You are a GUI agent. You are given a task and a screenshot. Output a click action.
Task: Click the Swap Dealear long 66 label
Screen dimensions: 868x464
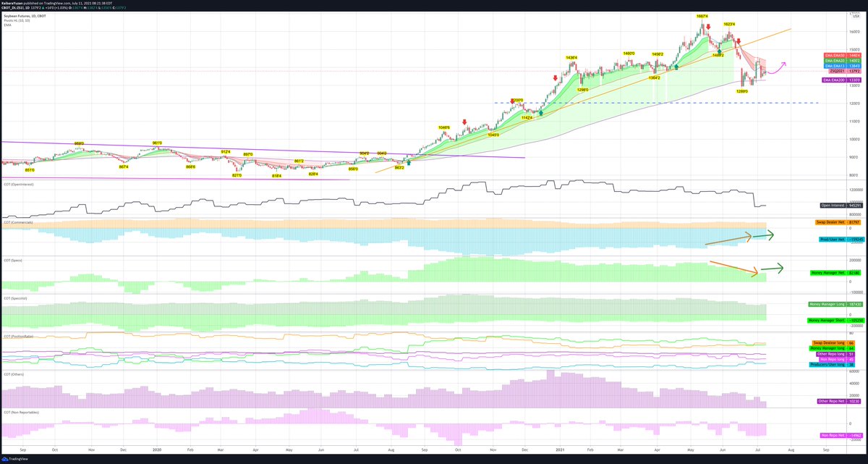point(833,342)
